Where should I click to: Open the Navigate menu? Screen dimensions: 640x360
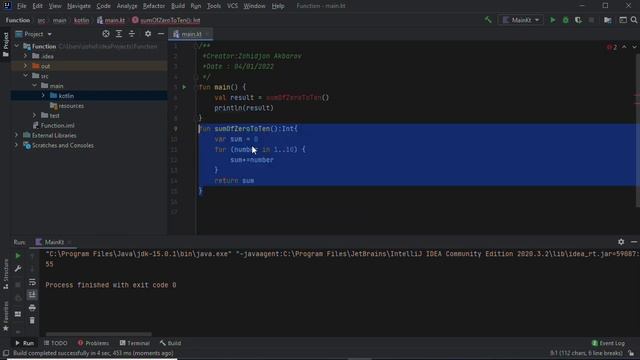[79, 6]
